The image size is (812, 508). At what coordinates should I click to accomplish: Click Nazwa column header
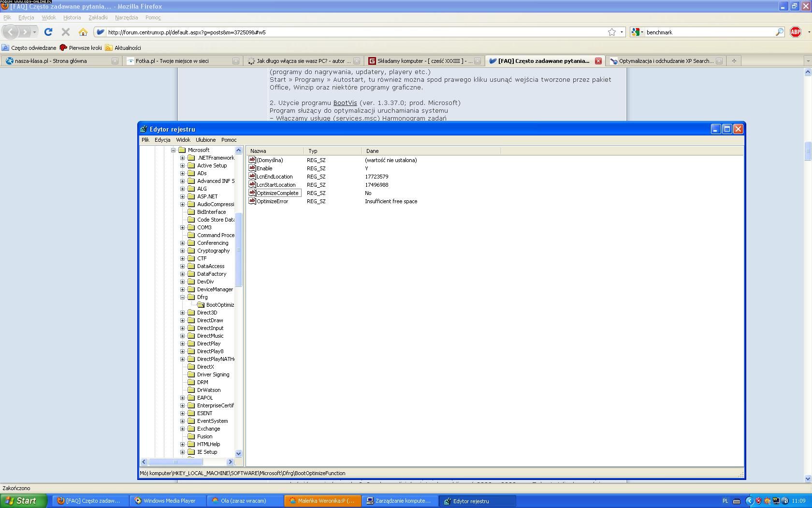pos(275,151)
